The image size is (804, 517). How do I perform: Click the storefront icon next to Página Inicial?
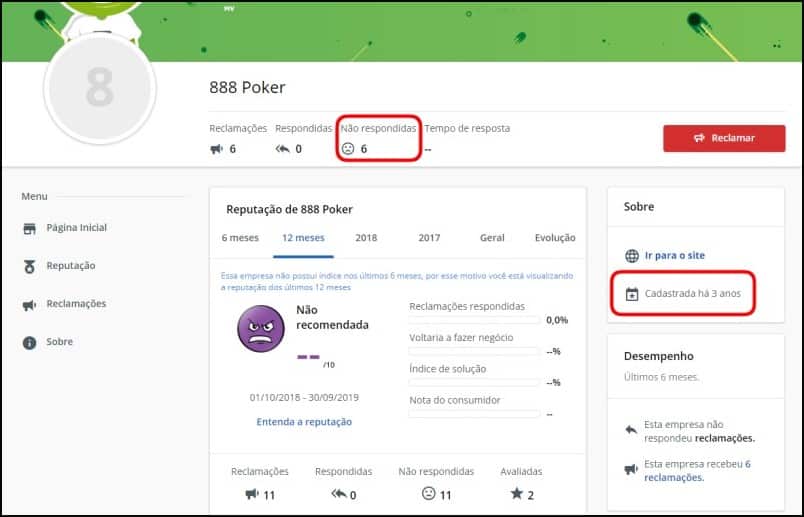click(30, 228)
